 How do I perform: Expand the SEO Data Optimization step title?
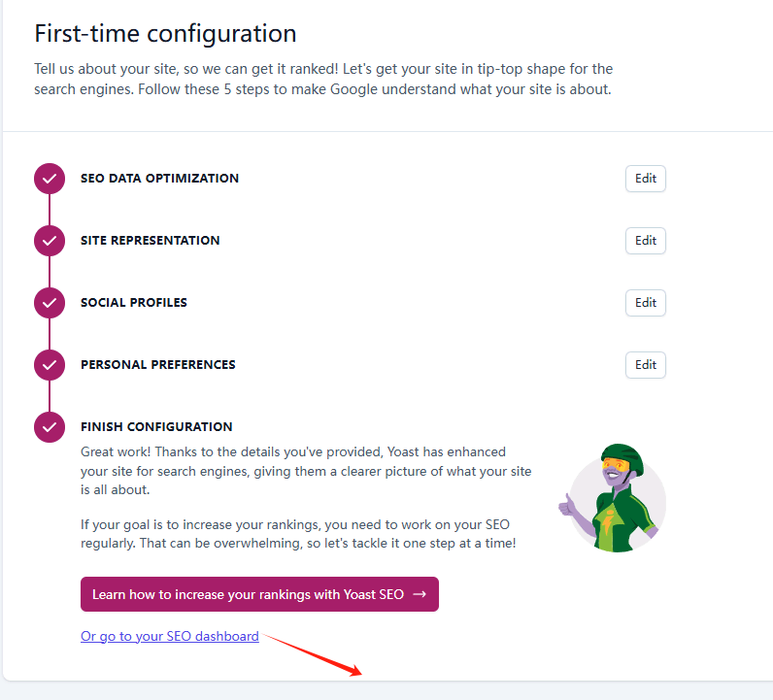point(159,179)
